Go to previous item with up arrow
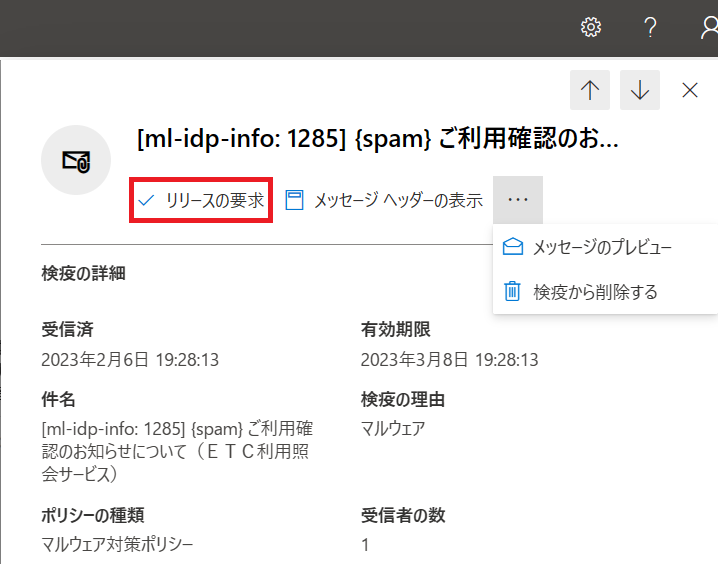This screenshot has height=564, width=718. point(590,90)
